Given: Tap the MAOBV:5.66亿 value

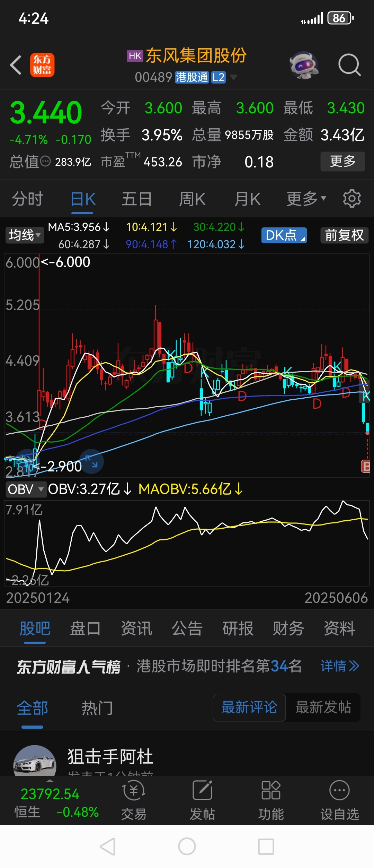Looking at the screenshot, I should click(191, 489).
